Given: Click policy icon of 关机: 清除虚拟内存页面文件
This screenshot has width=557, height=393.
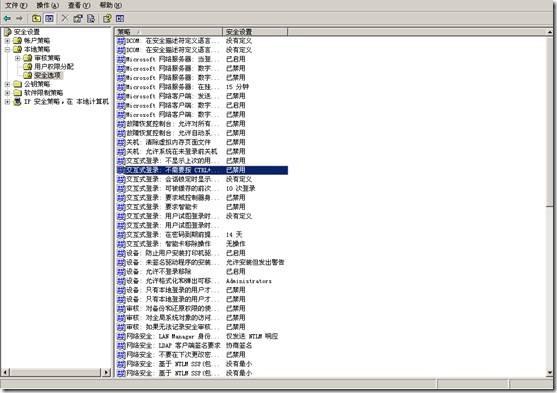Looking at the screenshot, I should pyautogui.click(x=121, y=142).
